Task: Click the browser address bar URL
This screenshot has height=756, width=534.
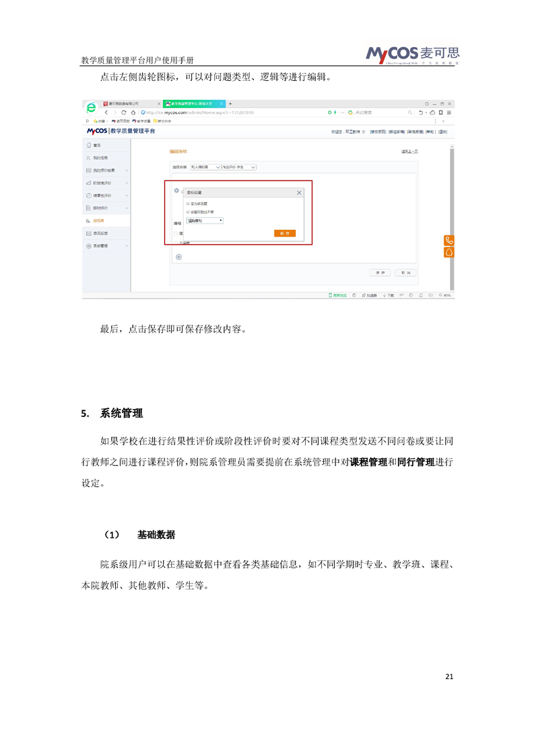Action: tap(199, 113)
